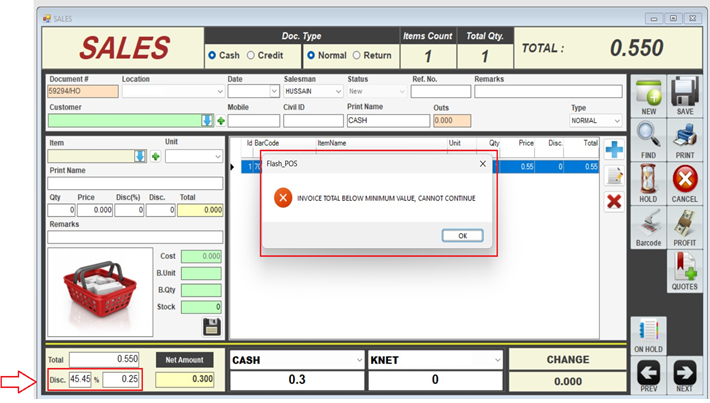This screenshot has width=710, height=403.
Task: Click the Remarks input field
Action: [x=548, y=91]
